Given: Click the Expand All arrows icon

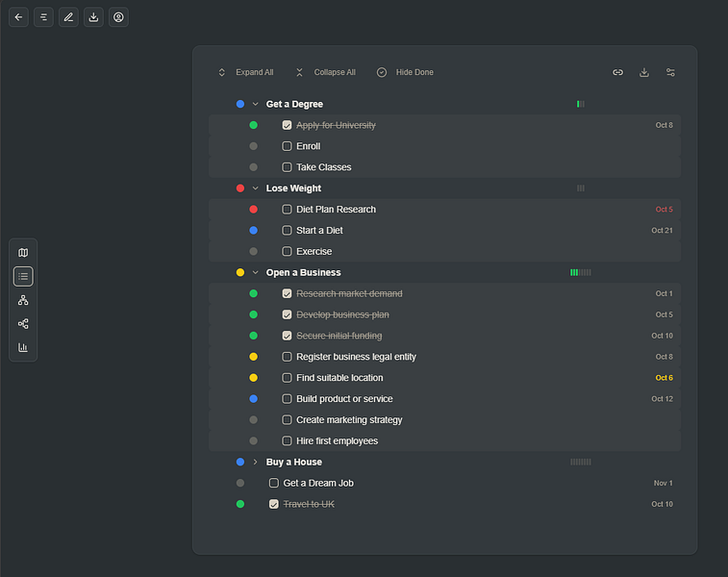Looking at the screenshot, I should tap(222, 72).
